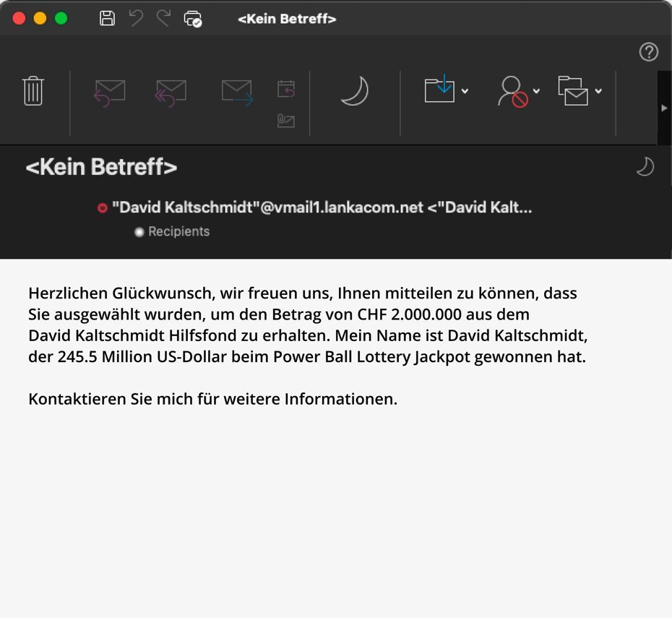Toggle dark mode for the message body

point(645,166)
